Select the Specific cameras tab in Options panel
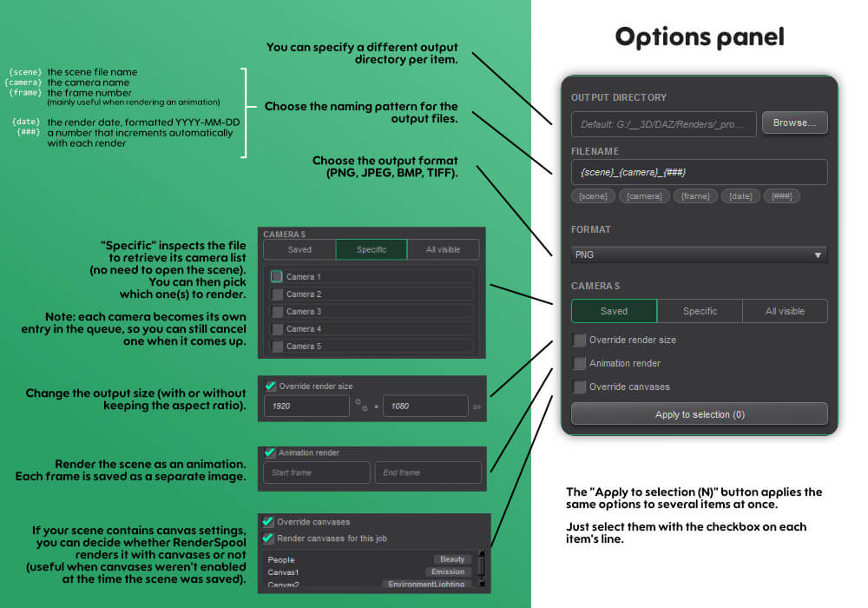 coord(700,311)
